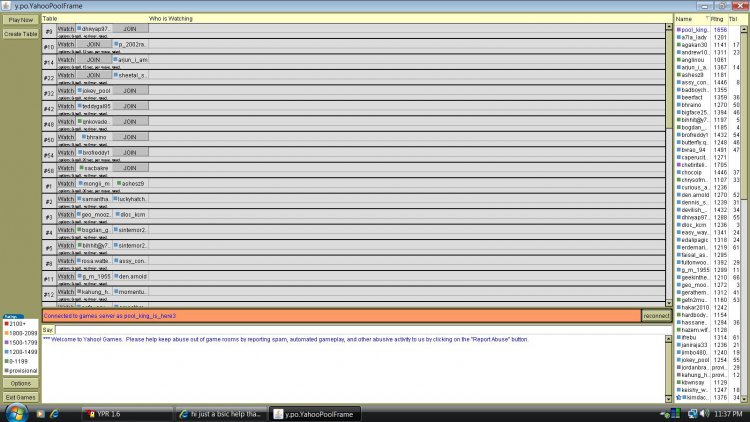Screen dimensions: 750x422
Task: Select pool_king in the player list
Action: (693, 30)
